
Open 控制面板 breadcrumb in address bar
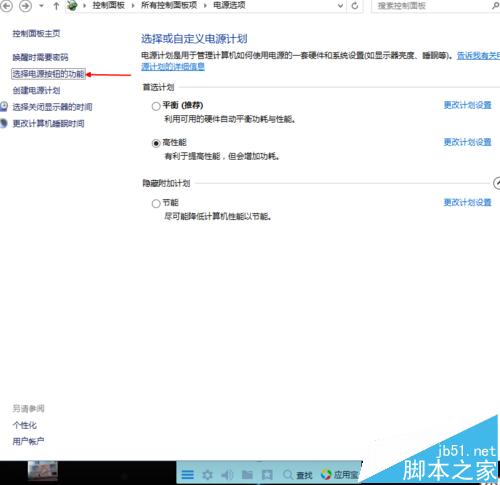tap(109, 5)
